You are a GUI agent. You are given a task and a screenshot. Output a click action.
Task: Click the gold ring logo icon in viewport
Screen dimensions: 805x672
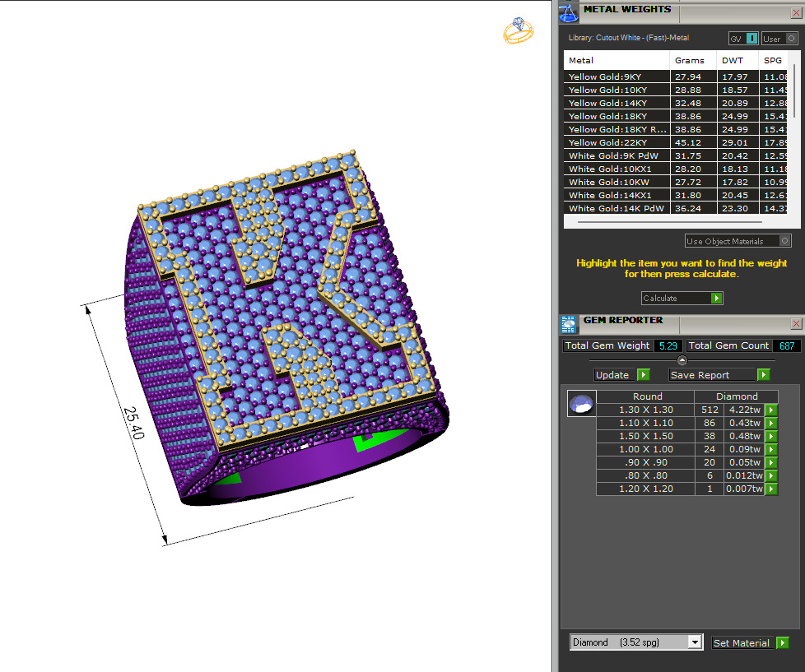(x=518, y=30)
